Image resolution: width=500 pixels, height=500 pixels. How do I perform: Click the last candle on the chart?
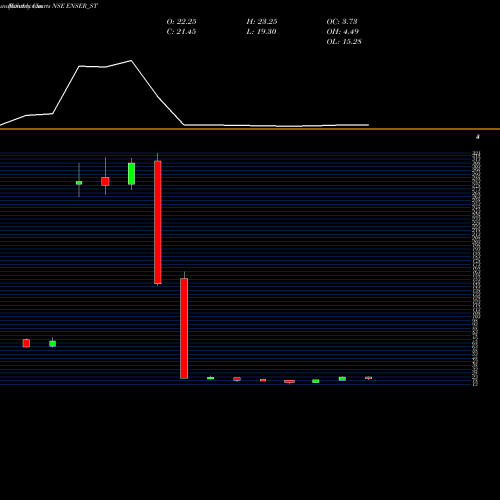pos(368,378)
